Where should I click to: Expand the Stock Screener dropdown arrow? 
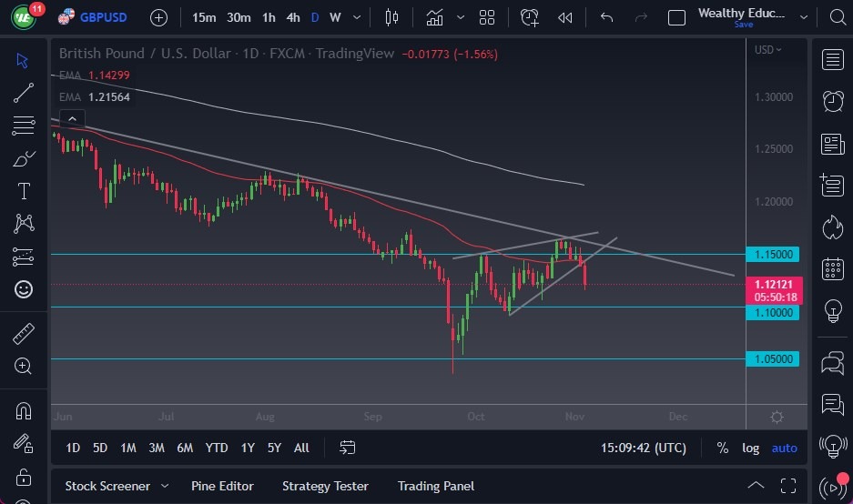click(x=165, y=486)
